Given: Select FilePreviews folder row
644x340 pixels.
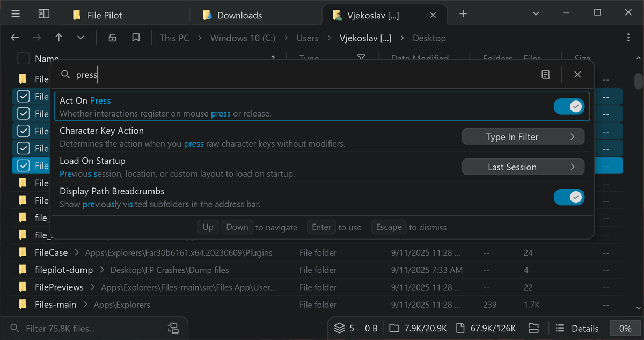Looking at the screenshot, I should pos(317,287).
